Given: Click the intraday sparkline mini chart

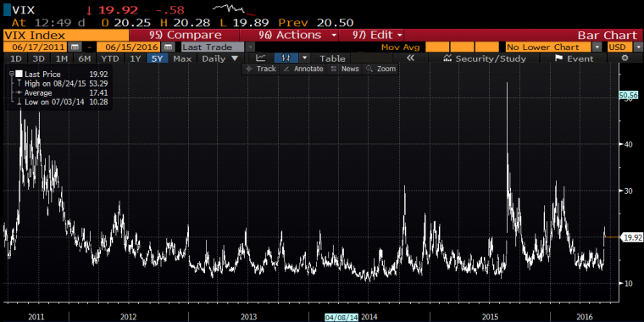Looking at the screenshot, I should [x=234, y=10].
